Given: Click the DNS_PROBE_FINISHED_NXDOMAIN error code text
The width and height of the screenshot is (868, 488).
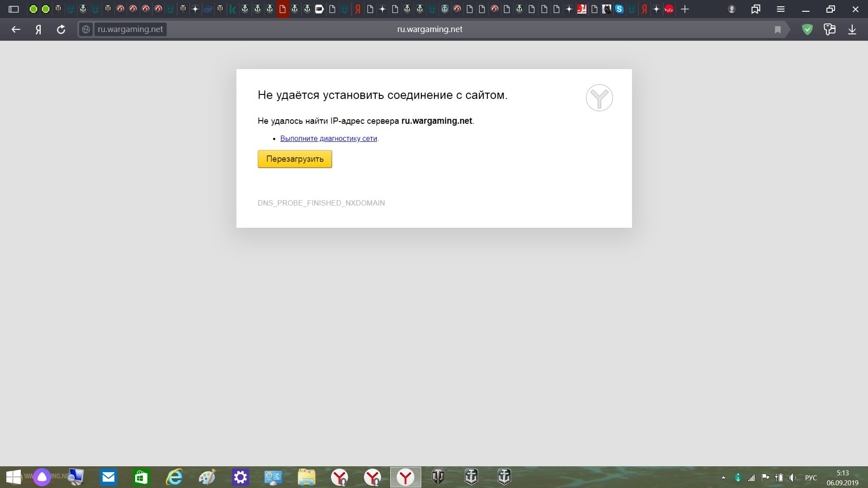Looking at the screenshot, I should coord(321,203).
